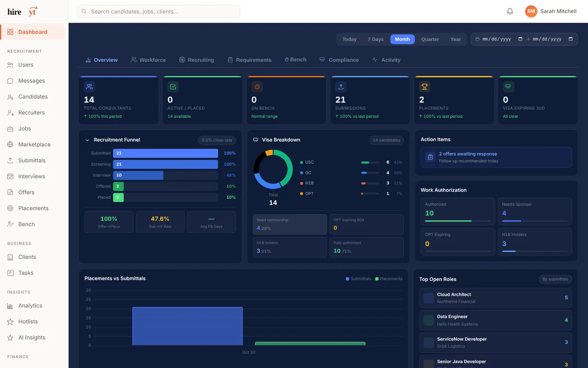Click the On Bench card power icon
Image resolution: width=588 pixels, height=368 pixels.
[257, 86]
